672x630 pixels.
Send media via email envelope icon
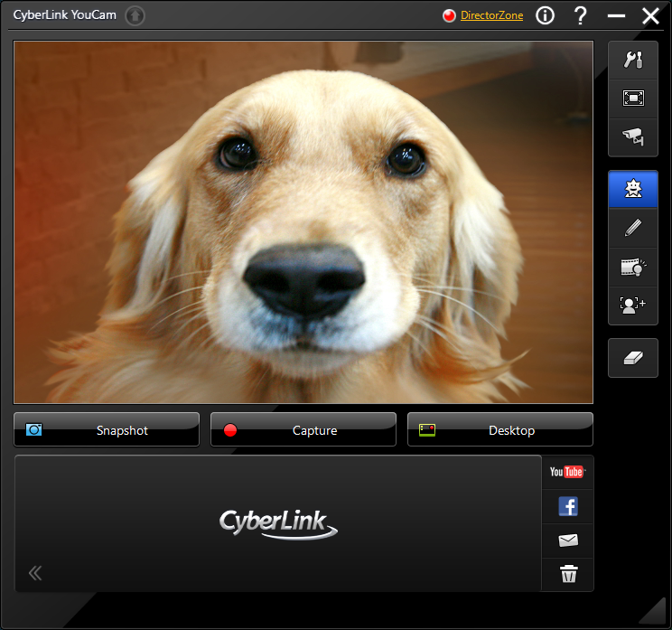tap(567, 541)
